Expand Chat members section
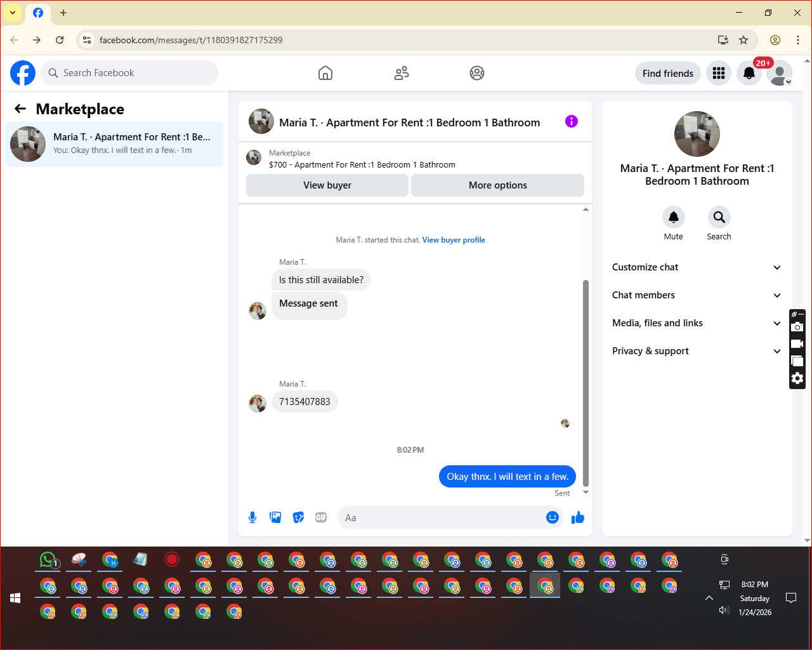This screenshot has width=812, height=650. (697, 295)
